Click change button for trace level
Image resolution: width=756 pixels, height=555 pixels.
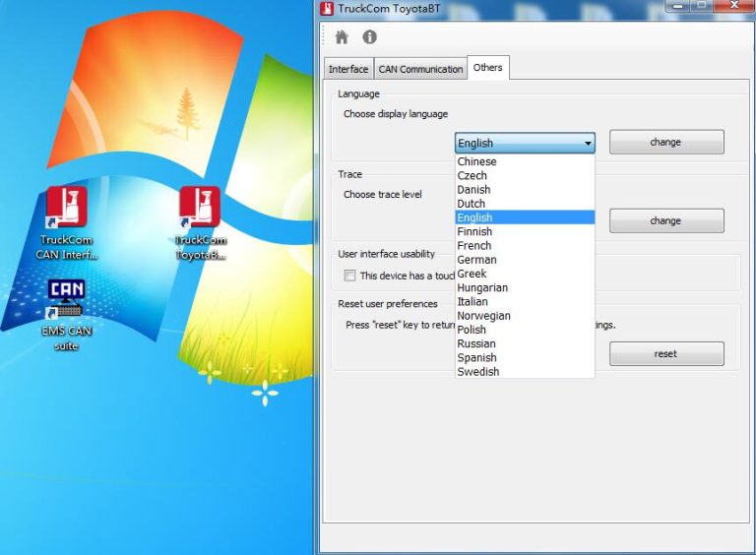(x=666, y=220)
